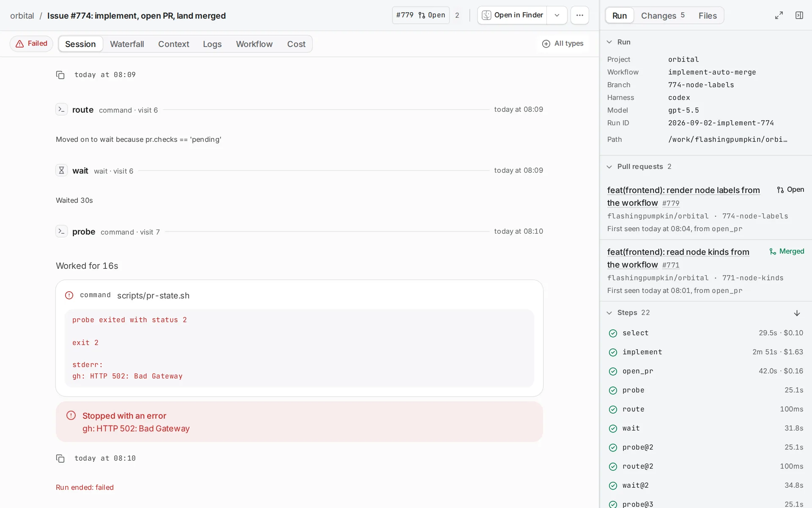Viewport: 812px width, 508px height.
Task: Click the copy icon beside today at 08:09
Action: (60, 75)
